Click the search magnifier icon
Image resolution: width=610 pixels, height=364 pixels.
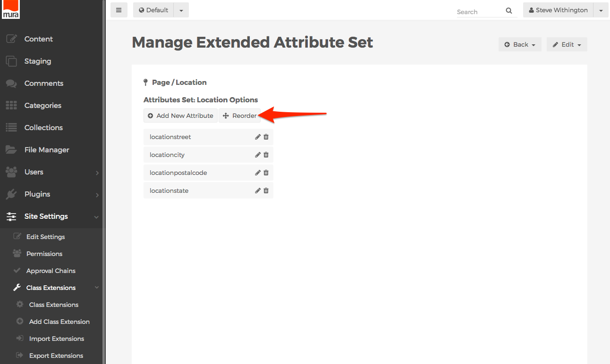pos(509,11)
